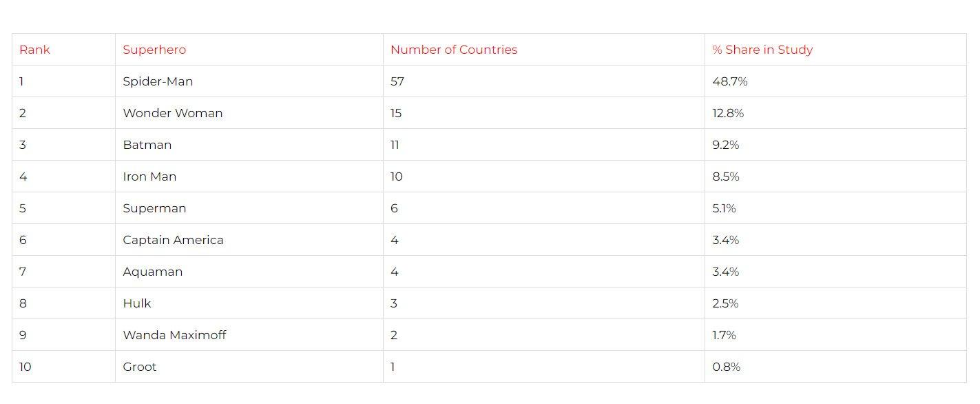
Task: Click the % Share in Study header
Action: (x=762, y=50)
